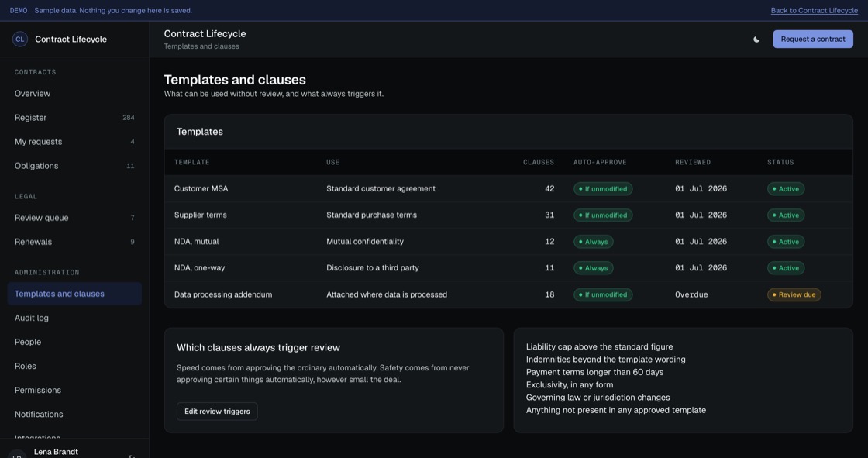Go to Notifications settings
Viewport: 868px width, 458px height.
tap(74, 415)
